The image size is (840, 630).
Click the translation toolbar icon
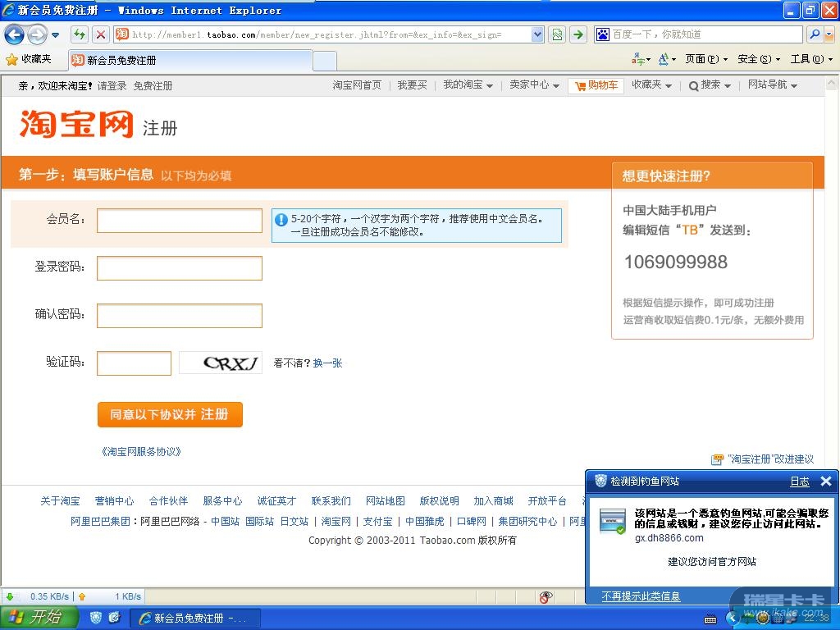point(641,59)
